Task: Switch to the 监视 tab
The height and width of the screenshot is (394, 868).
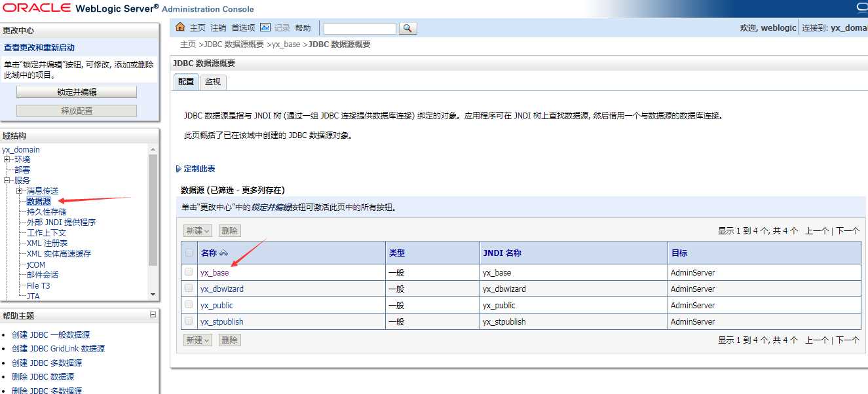Action: 212,82
